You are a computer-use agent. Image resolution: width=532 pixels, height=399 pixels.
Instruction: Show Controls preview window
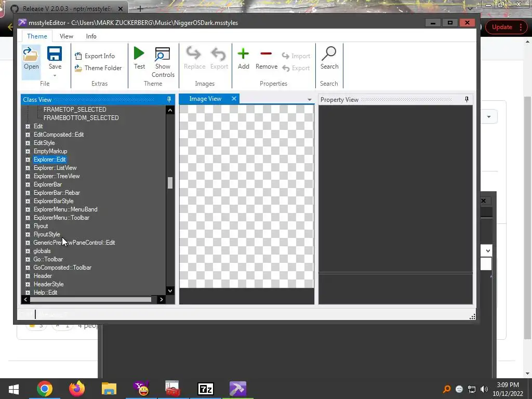tap(163, 62)
